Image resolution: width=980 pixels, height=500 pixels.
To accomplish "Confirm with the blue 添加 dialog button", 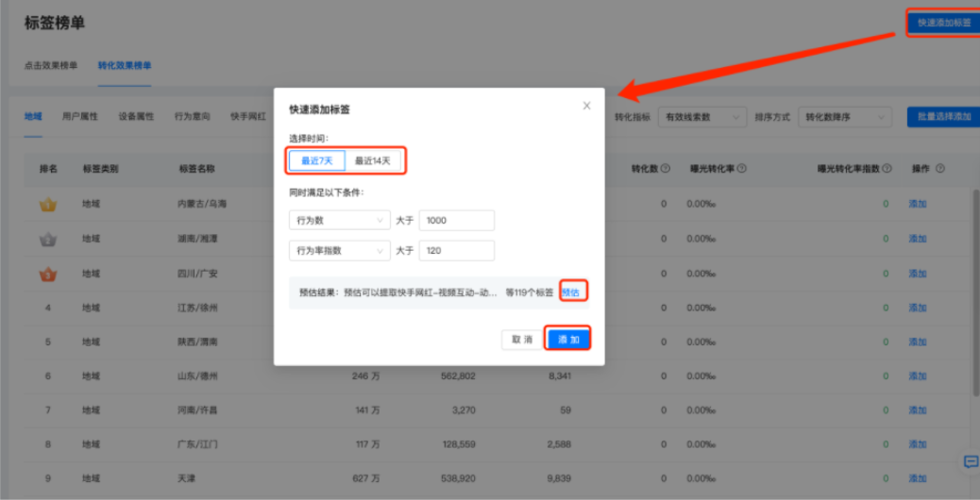I will pos(568,340).
